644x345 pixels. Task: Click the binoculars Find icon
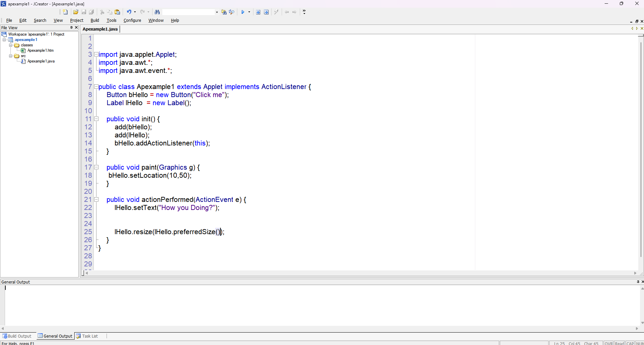click(157, 12)
